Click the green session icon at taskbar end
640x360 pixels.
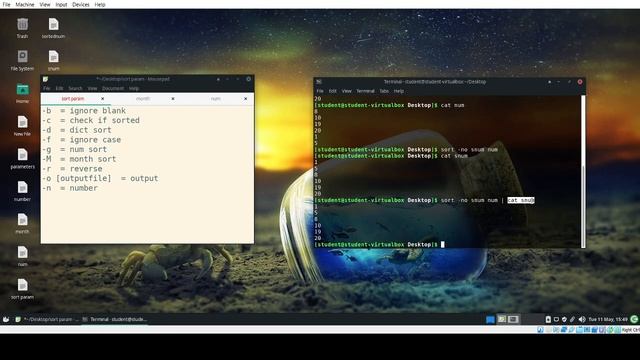[x=634, y=319]
